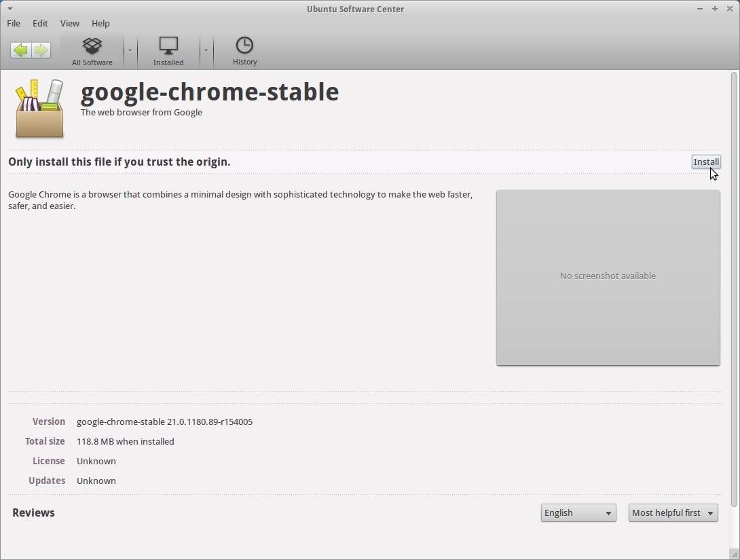Click the google-chrome-stable title heading
This screenshot has height=560, width=740.
coord(210,92)
